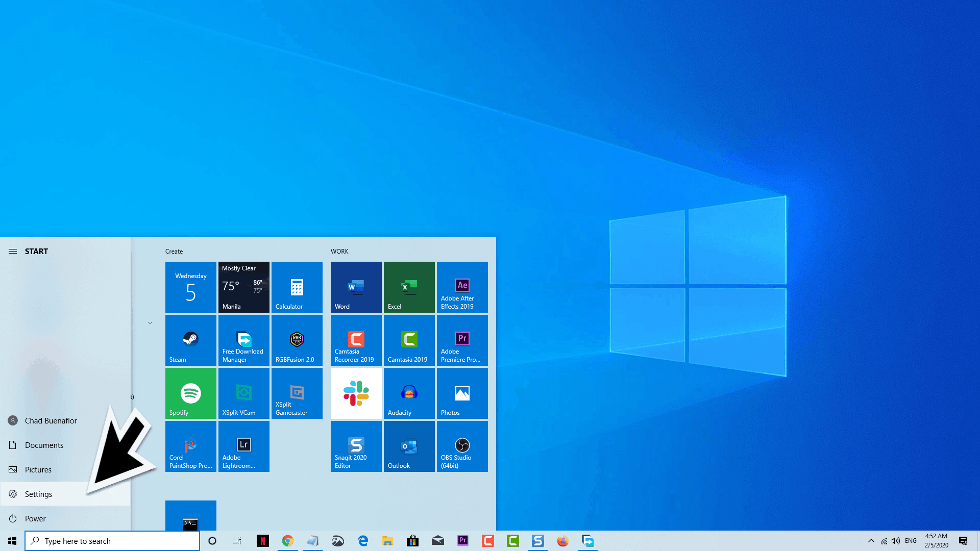Launch the Spotify tile

(x=190, y=393)
